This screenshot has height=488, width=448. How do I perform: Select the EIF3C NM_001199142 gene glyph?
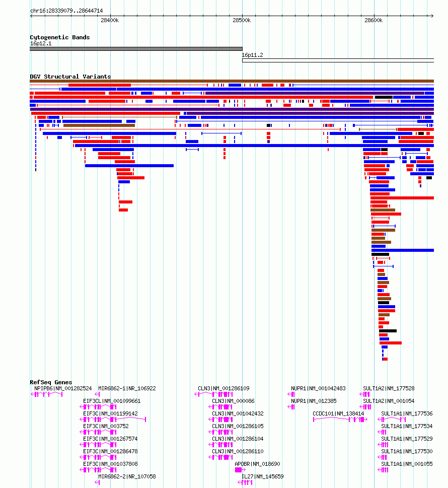coord(113,420)
